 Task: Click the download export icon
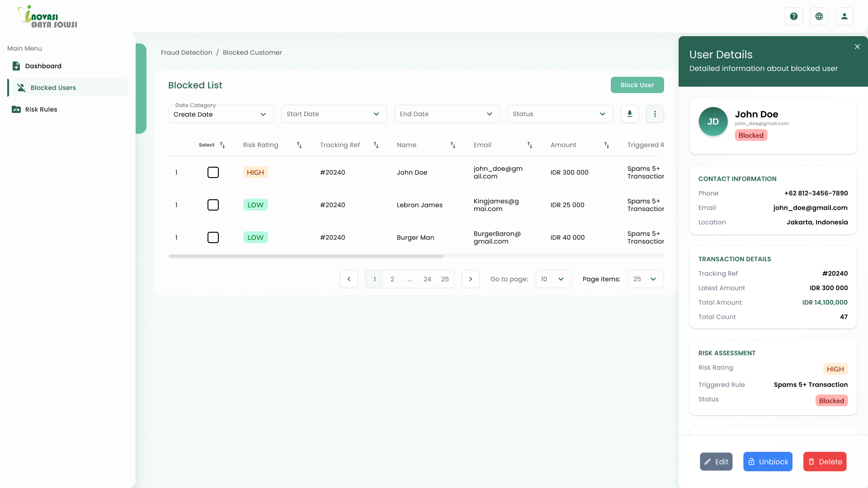(x=629, y=114)
